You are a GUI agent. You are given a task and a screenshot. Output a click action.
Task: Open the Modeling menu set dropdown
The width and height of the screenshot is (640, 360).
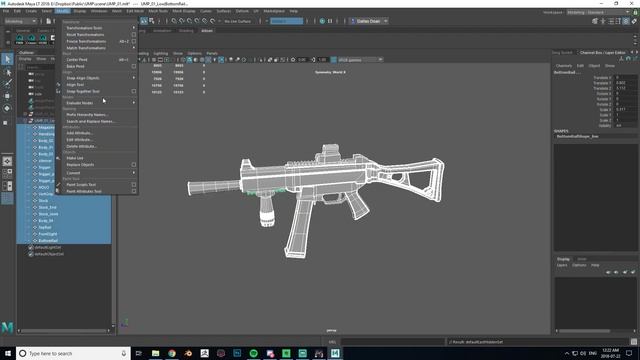[x=20, y=21]
